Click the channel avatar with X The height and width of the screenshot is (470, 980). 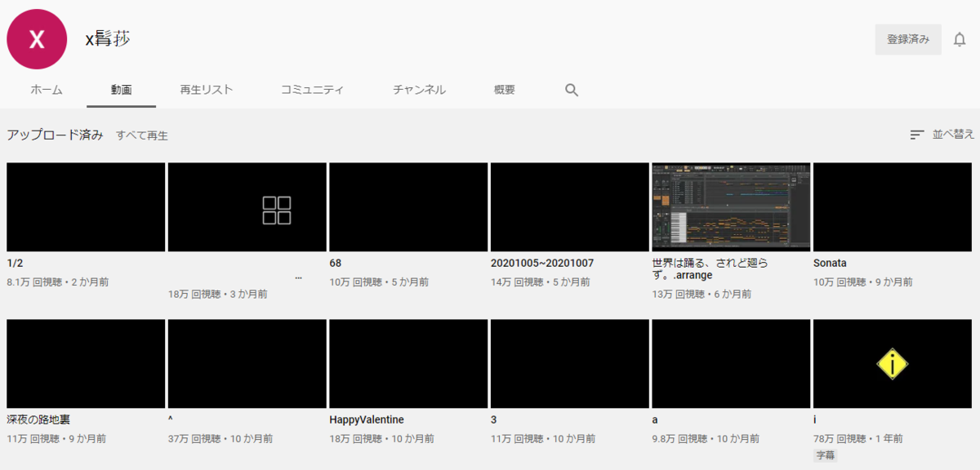[37, 39]
